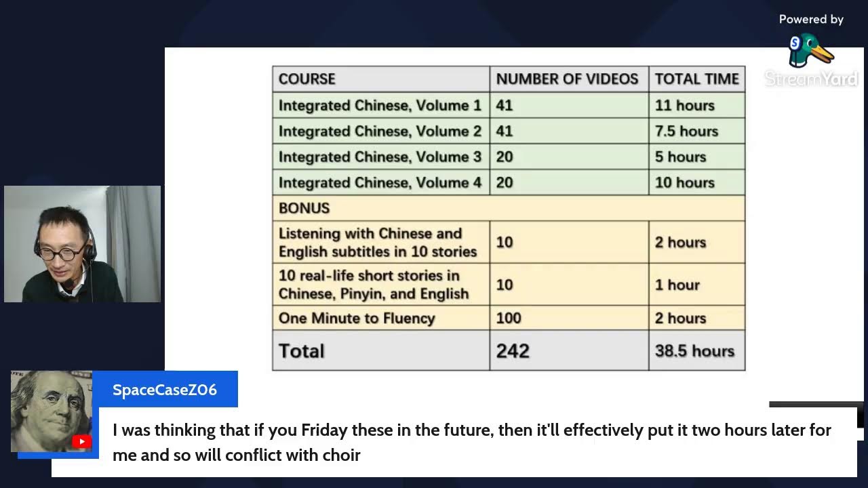Click 'Listening with Chinese and English subtitles' cell
Screen dimensions: 868x488
click(381, 242)
